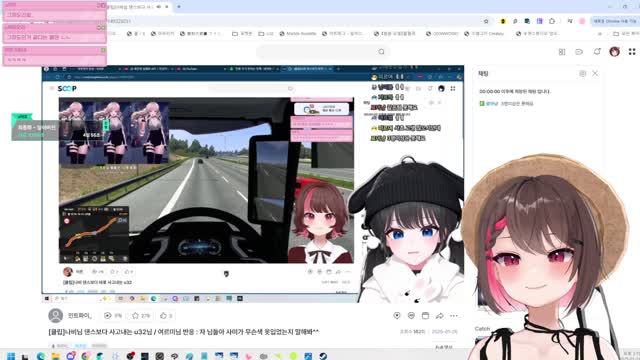Click the main video player area
Screen dimensions: 640x360
coord(253,184)
